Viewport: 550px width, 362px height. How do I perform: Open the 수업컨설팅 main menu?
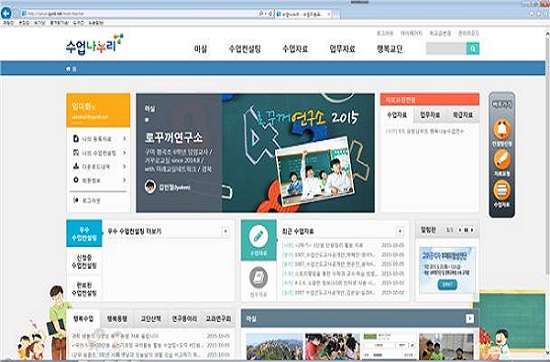(244, 49)
